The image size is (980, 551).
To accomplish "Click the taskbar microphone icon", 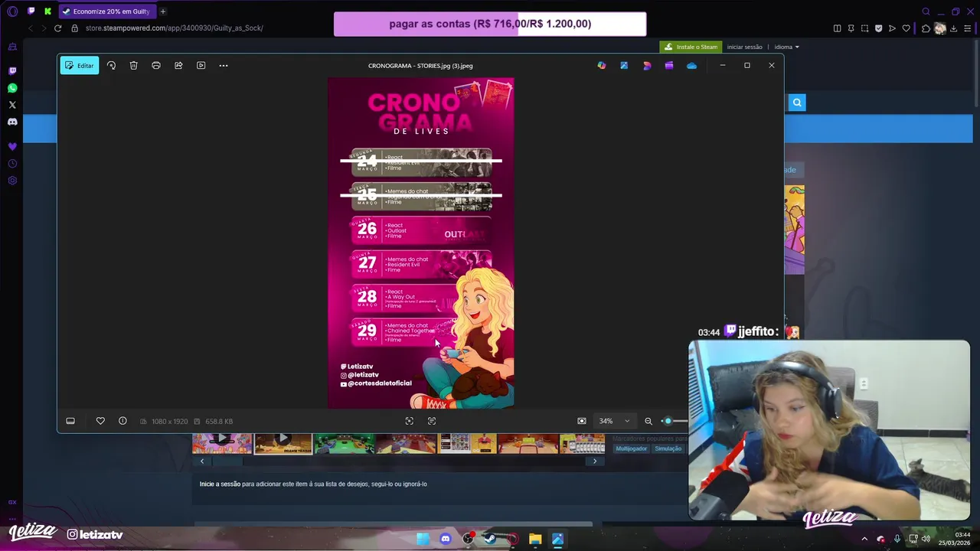I will (x=897, y=539).
